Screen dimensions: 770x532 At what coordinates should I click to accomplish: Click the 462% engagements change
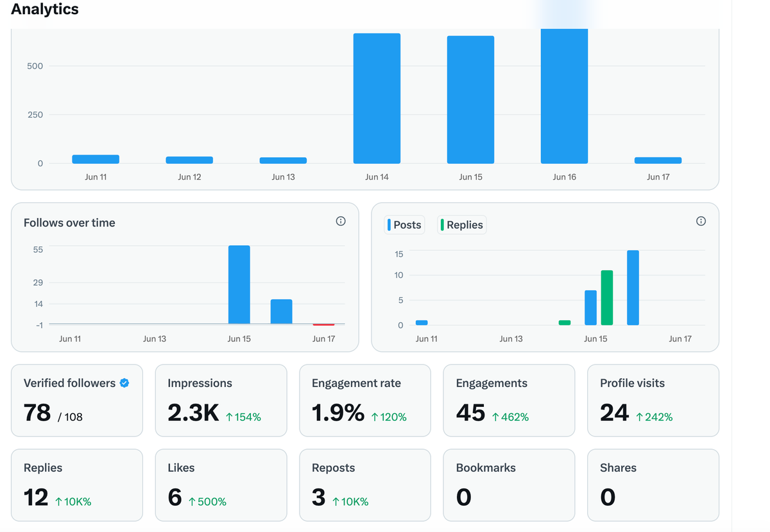(510, 417)
